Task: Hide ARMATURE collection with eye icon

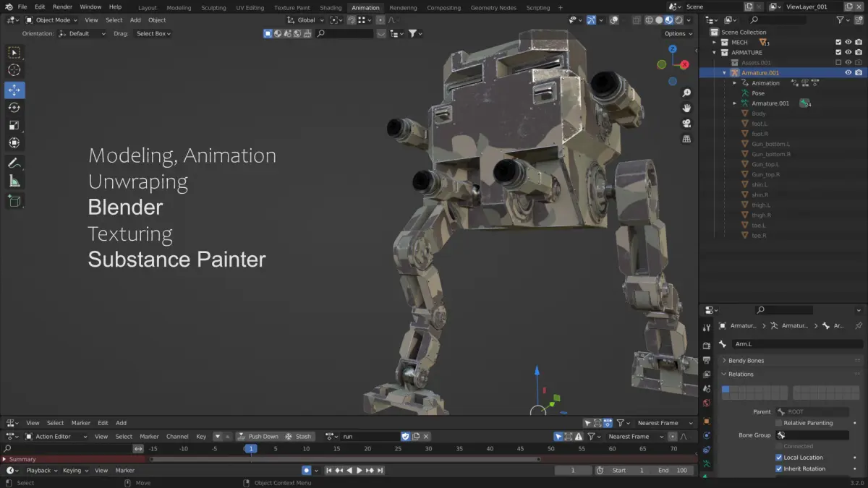Action: 848,53
